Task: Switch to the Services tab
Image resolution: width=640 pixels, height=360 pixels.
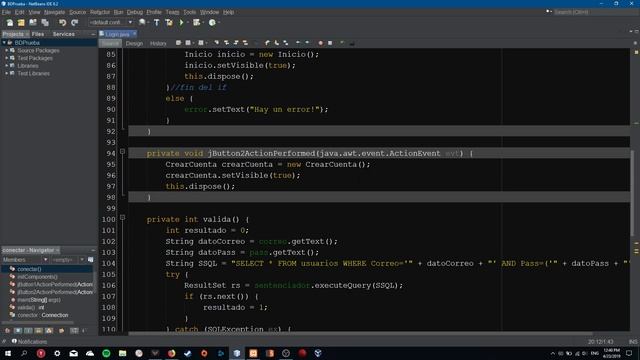Action: (x=64, y=34)
